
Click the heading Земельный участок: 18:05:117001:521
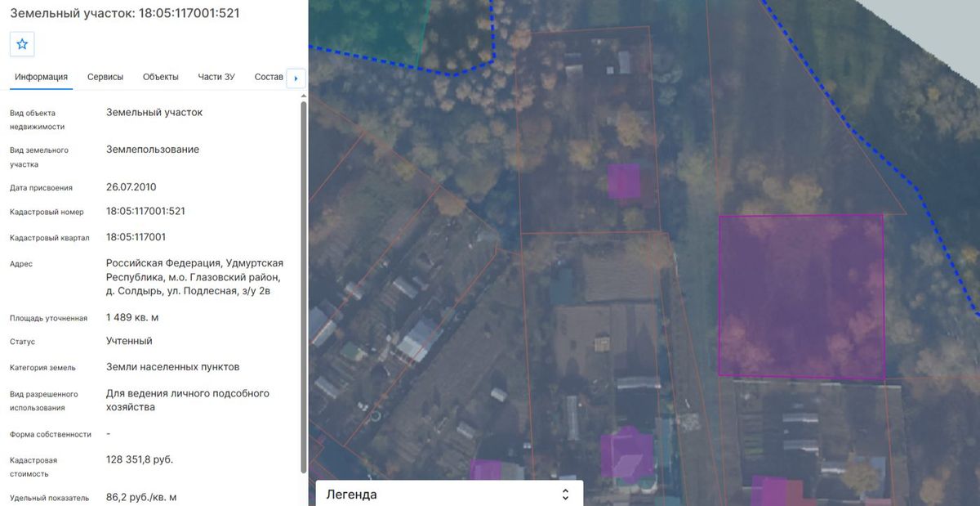click(x=124, y=13)
